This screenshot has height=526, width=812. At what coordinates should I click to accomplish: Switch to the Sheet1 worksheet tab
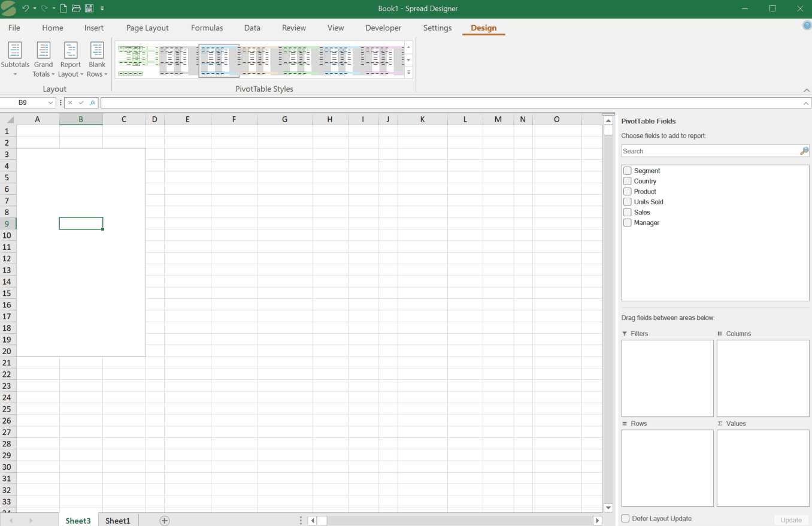pyautogui.click(x=118, y=521)
